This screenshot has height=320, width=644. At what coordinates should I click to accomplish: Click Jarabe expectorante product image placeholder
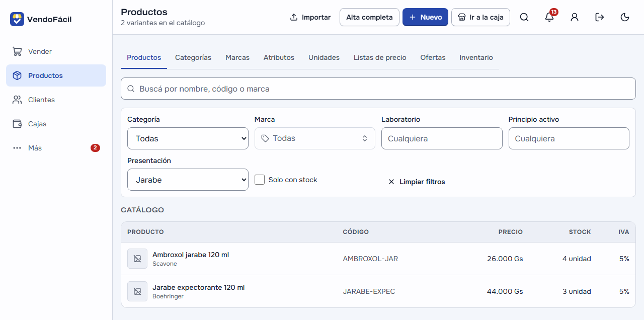point(137,291)
